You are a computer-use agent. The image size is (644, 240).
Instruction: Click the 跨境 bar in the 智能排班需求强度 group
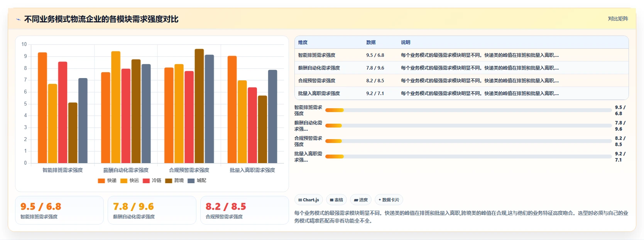[x=73, y=133]
